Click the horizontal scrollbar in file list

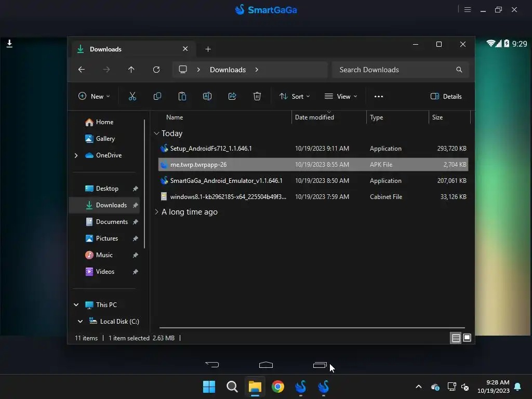click(x=312, y=328)
